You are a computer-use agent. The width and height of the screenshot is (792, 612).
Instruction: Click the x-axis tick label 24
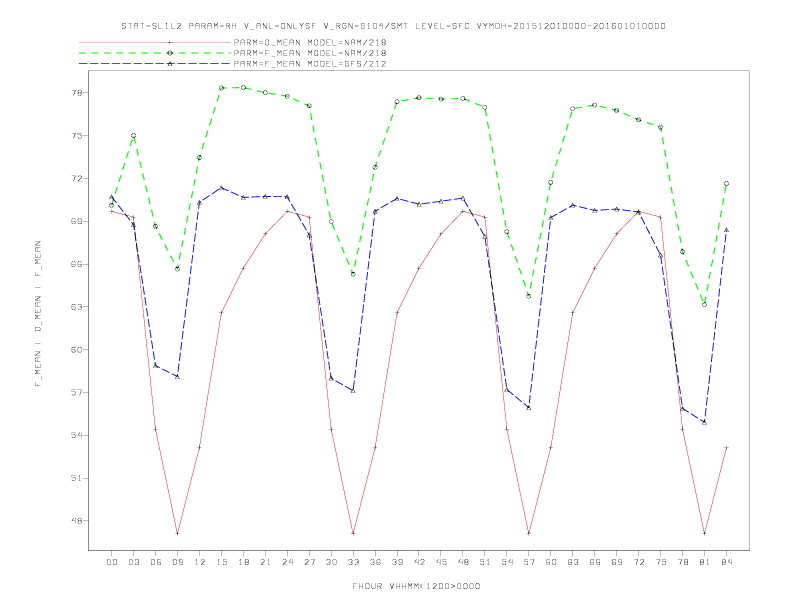click(x=287, y=562)
